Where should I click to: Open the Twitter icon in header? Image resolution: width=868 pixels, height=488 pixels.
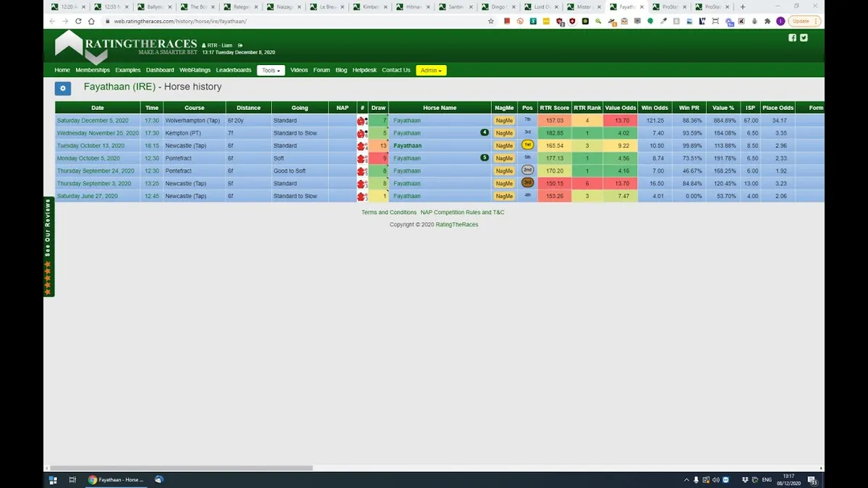pyautogui.click(x=804, y=38)
